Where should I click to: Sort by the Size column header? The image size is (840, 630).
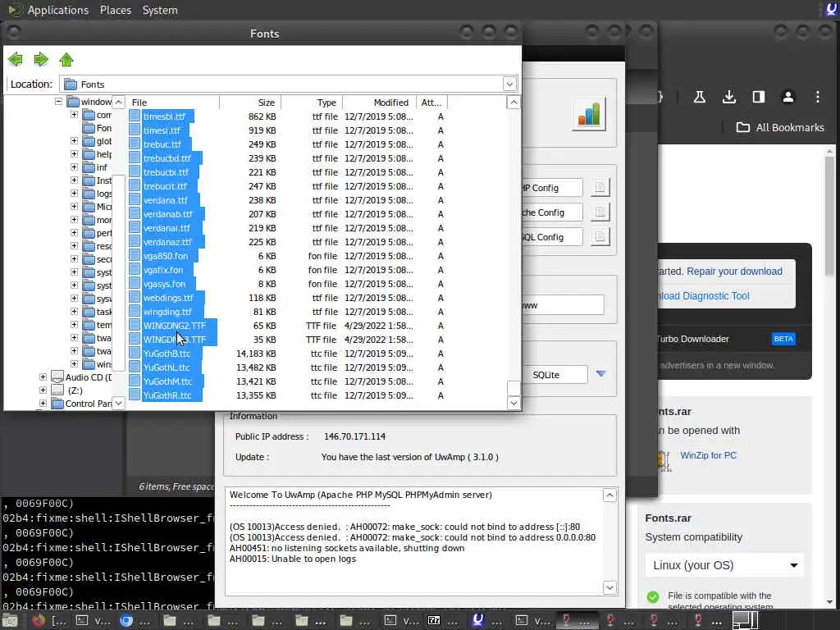(250, 103)
